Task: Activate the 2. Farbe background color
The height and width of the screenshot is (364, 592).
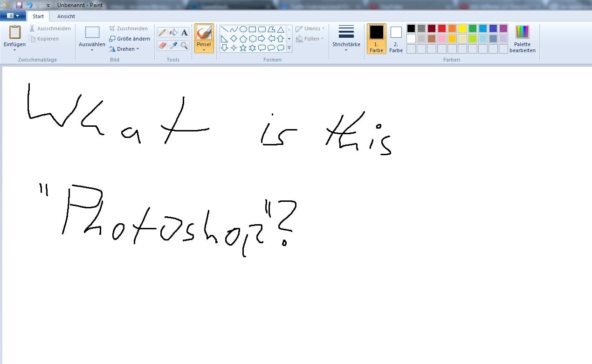Action: pos(396,39)
